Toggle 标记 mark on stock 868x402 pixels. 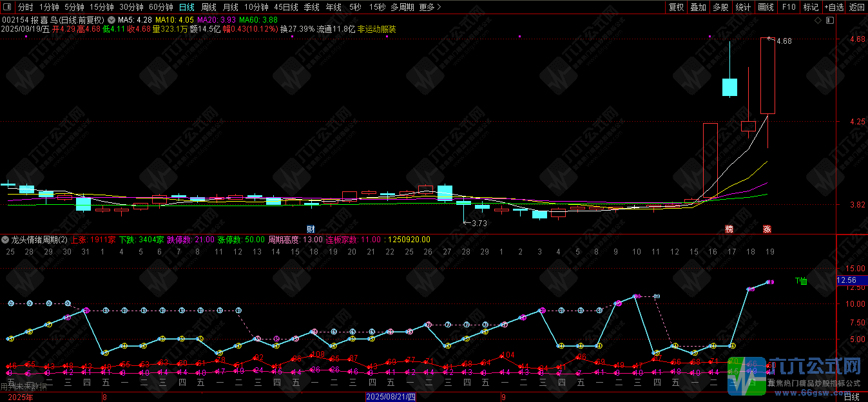click(811, 7)
